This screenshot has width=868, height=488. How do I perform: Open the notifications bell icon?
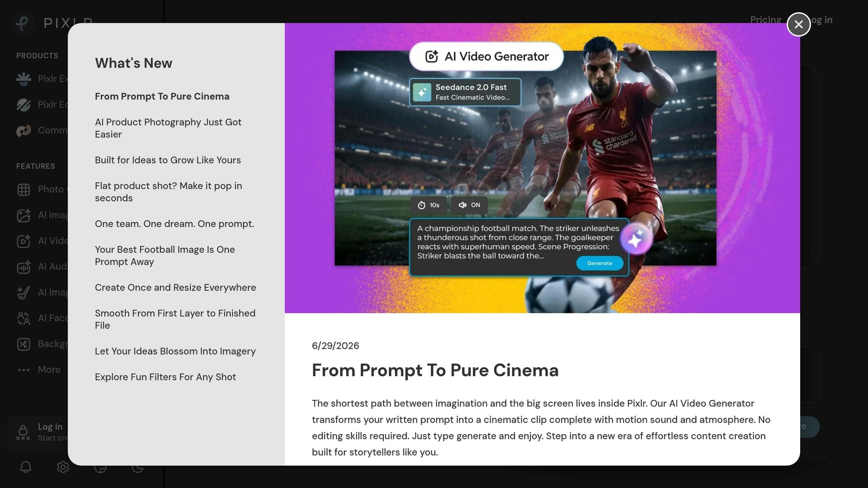tap(26, 467)
